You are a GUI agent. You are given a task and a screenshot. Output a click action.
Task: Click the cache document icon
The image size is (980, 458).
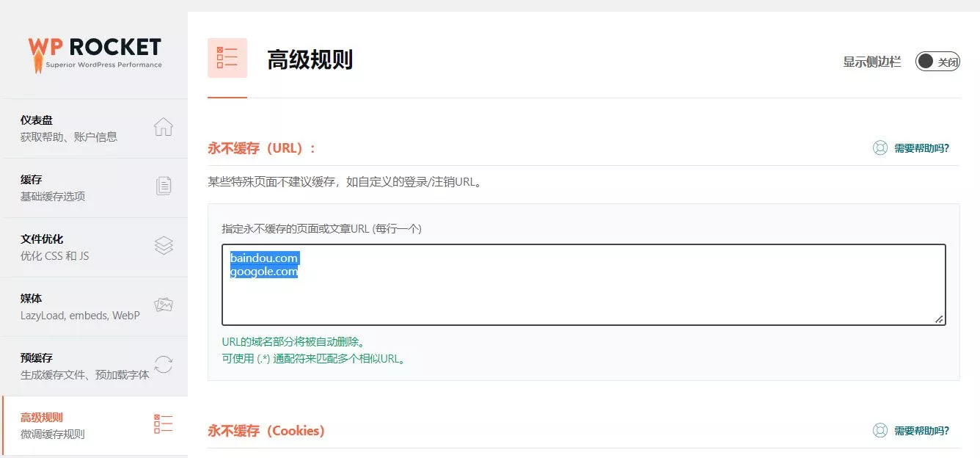tap(164, 186)
